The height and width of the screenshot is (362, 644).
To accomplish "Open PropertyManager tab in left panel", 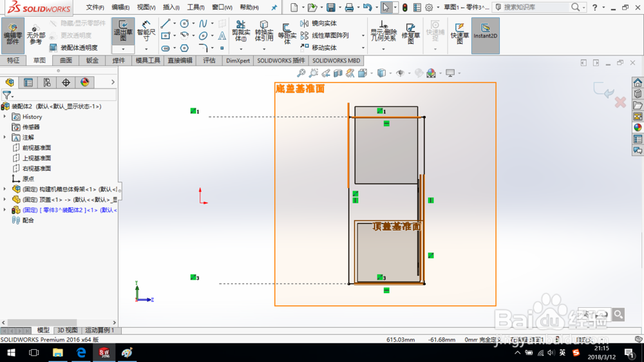I will pyautogui.click(x=28, y=82).
